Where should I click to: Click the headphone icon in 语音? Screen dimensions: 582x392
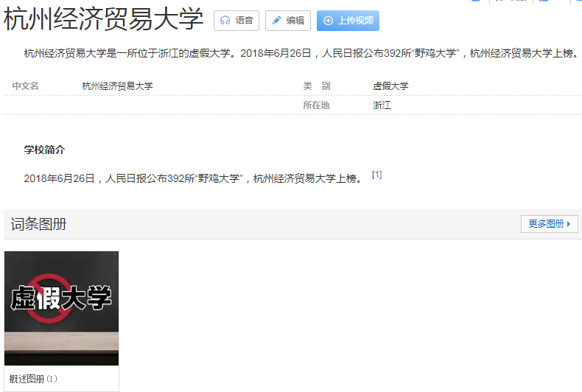pyautogui.click(x=225, y=21)
